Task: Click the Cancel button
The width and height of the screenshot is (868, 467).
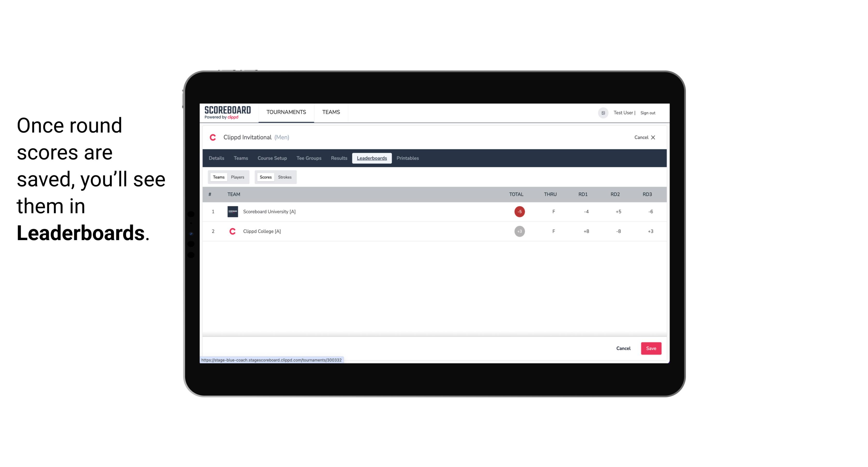Action: click(x=623, y=348)
